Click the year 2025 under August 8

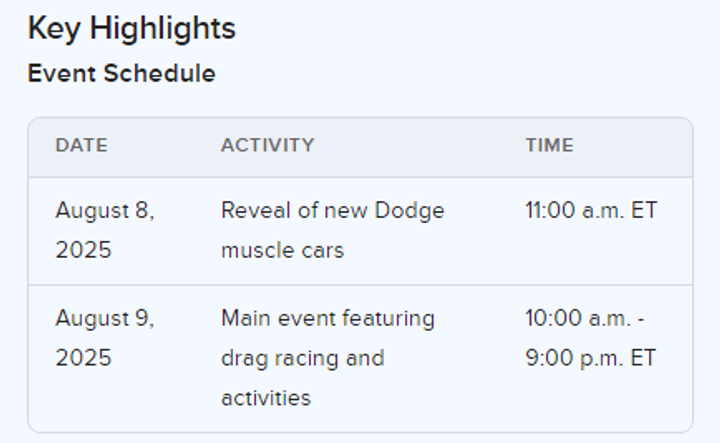coord(84,251)
